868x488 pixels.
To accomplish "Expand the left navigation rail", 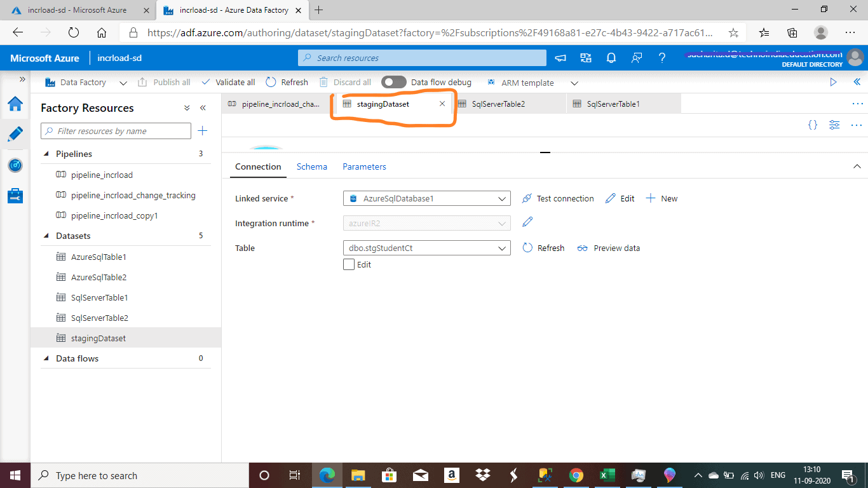I will click(x=22, y=79).
